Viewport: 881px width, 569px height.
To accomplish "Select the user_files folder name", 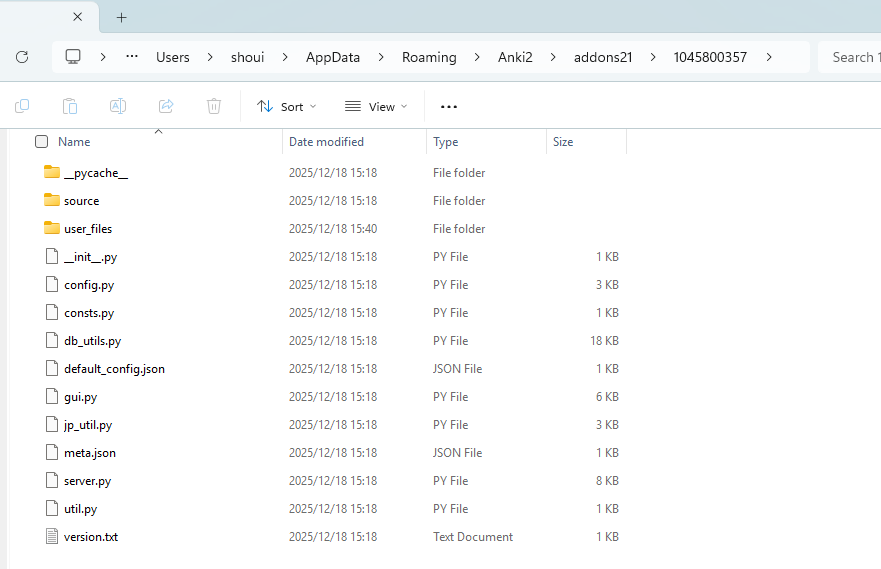I will (x=88, y=229).
